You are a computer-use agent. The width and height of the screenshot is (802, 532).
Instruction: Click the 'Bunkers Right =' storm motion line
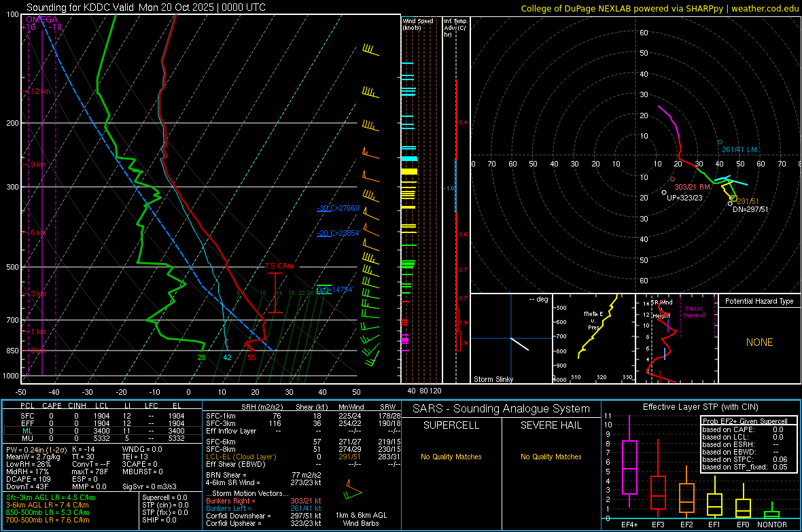click(x=264, y=501)
